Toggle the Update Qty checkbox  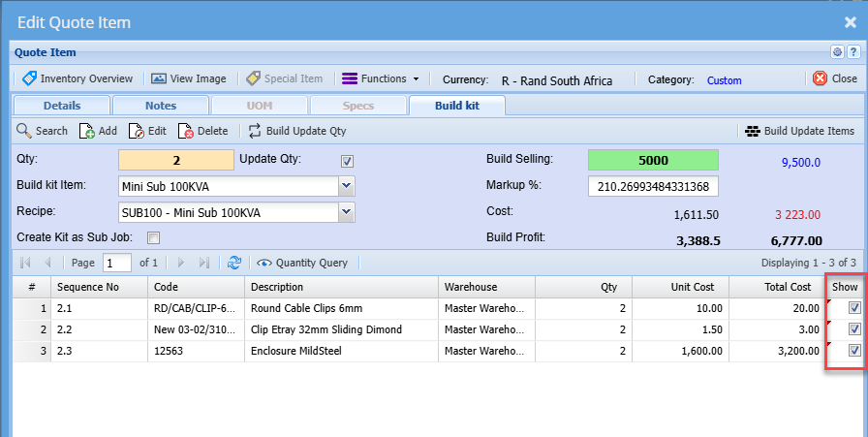(348, 161)
